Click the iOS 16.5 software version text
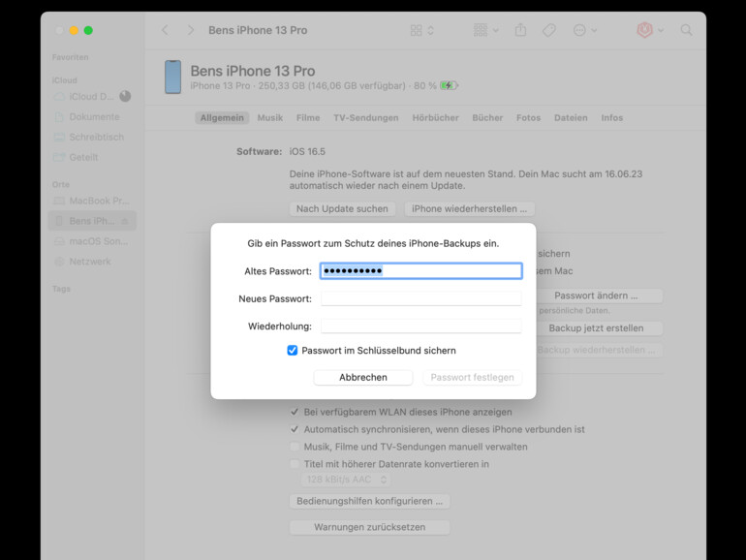The height and width of the screenshot is (560, 746). [307, 152]
